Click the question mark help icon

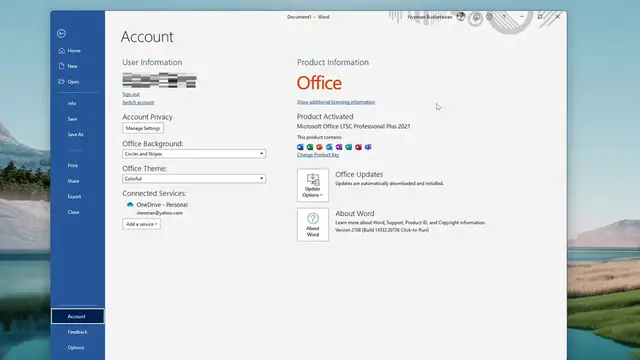(504, 17)
